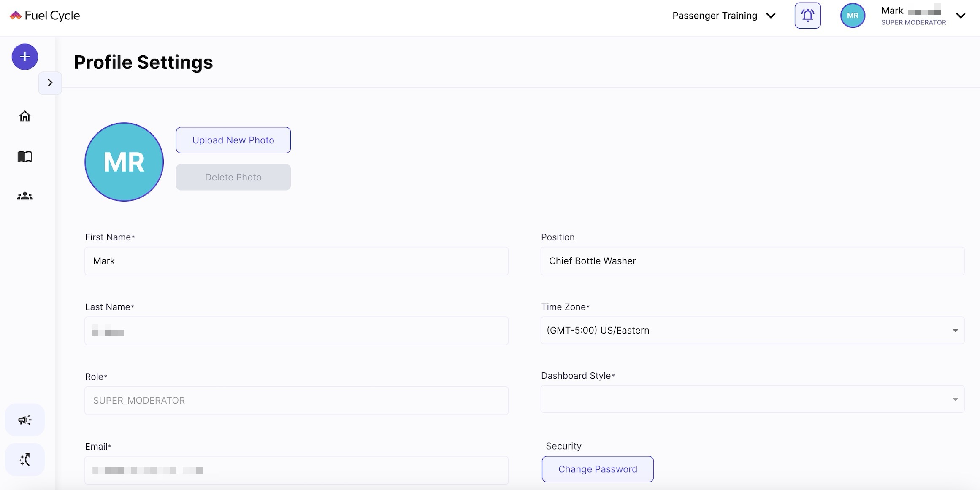Click the Delete Photo button
Viewport: 980px width, 490px height.
coord(233,177)
